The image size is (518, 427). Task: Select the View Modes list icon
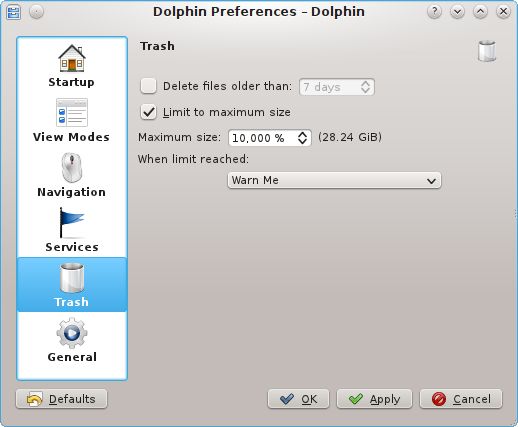point(72,113)
